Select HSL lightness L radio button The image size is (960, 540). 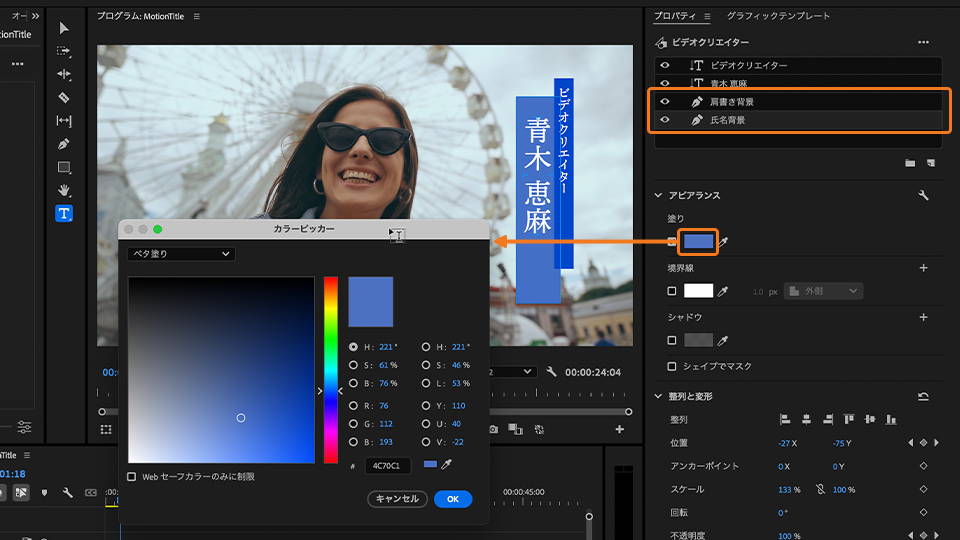point(426,383)
